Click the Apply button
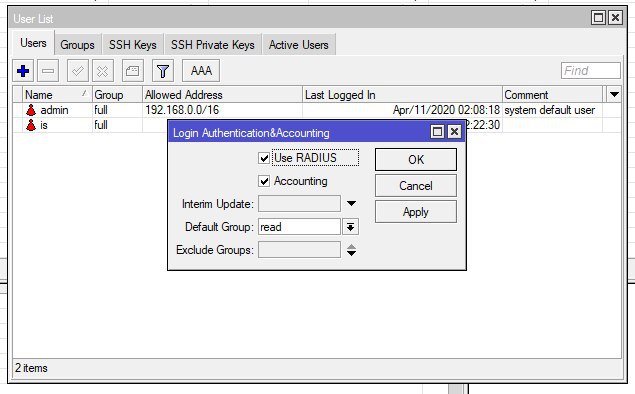Viewport: 635px width, 394px height. 416,212
